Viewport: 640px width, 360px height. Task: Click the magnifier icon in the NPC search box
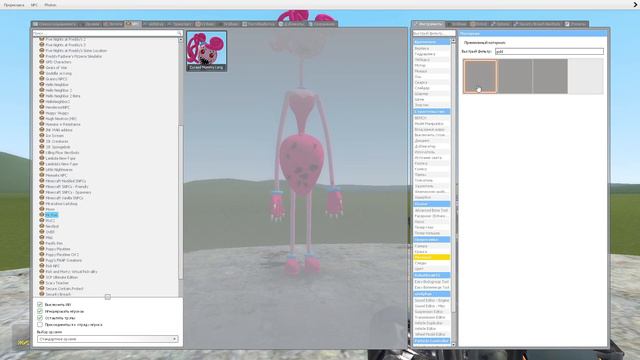coord(179,33)
